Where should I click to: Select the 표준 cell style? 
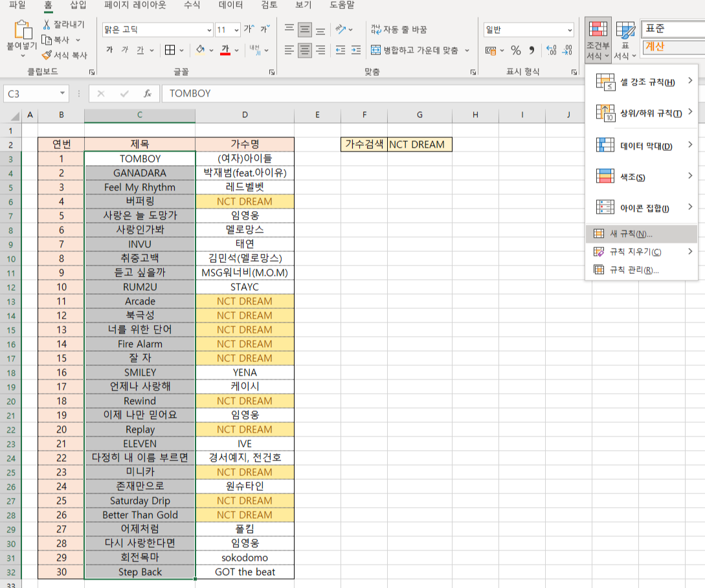tap(673, 28)
